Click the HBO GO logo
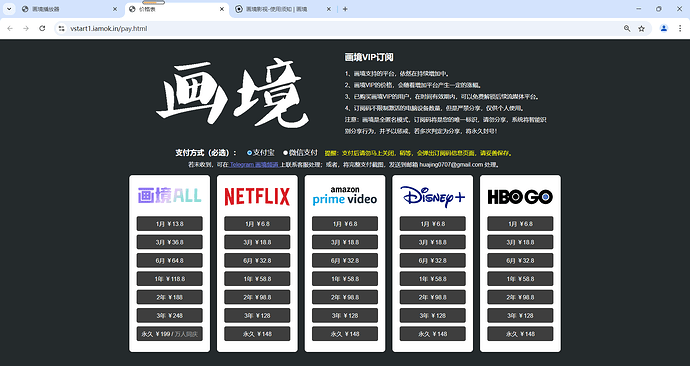This screenshot has width=690, height=366. click(x=520, y=197)
